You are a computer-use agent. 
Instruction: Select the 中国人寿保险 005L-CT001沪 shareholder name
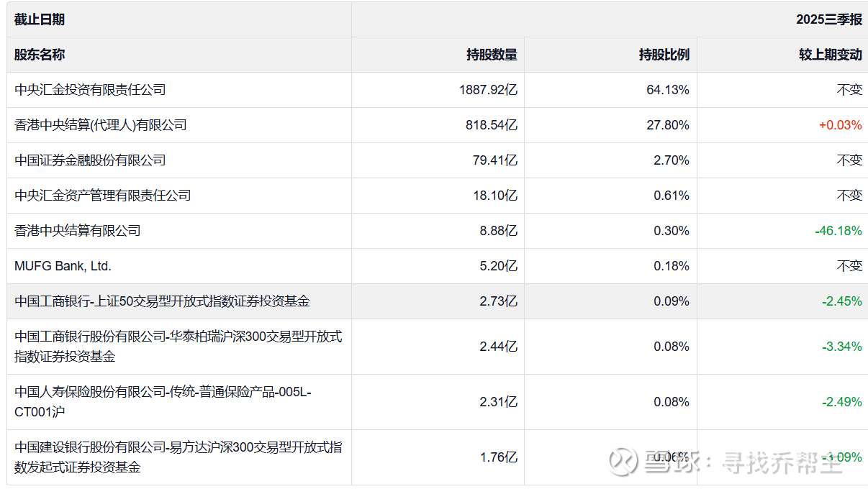pyautogui.click(x=163, y=402)
